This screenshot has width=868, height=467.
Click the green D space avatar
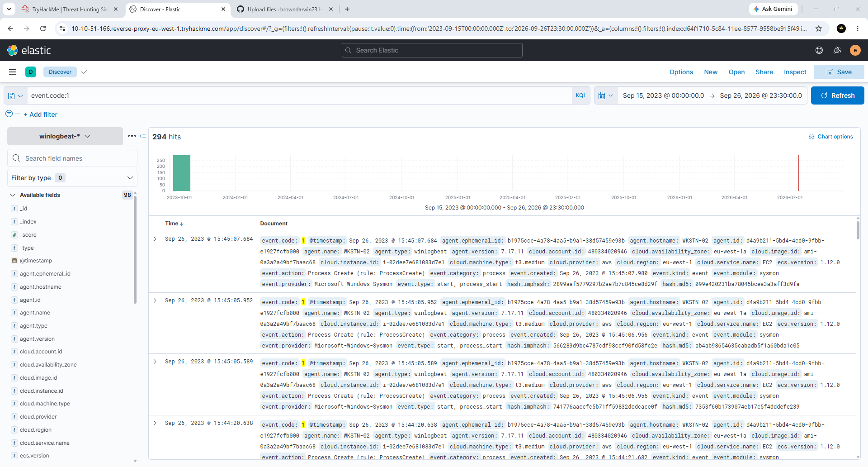tap(31, 72)
